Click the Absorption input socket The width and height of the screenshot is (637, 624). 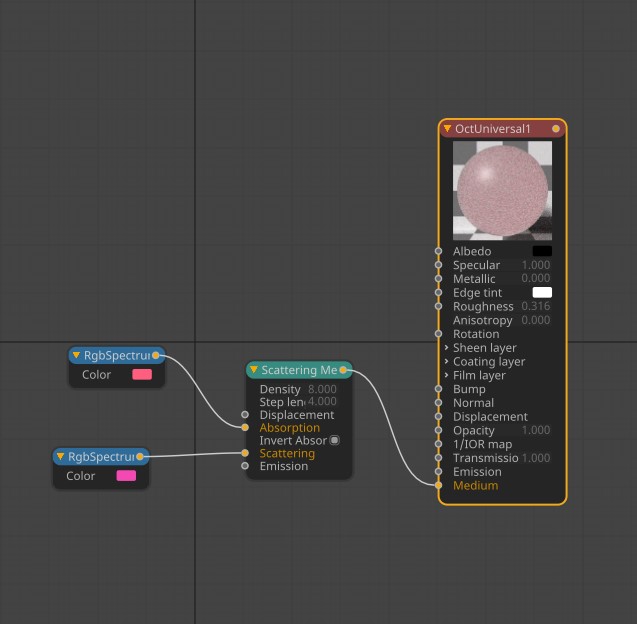point(245,428)
